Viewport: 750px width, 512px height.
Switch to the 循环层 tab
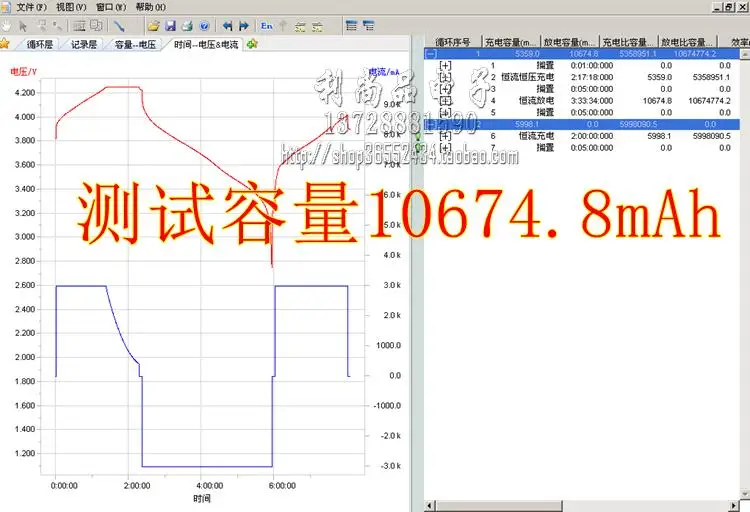tap(40, 45)
